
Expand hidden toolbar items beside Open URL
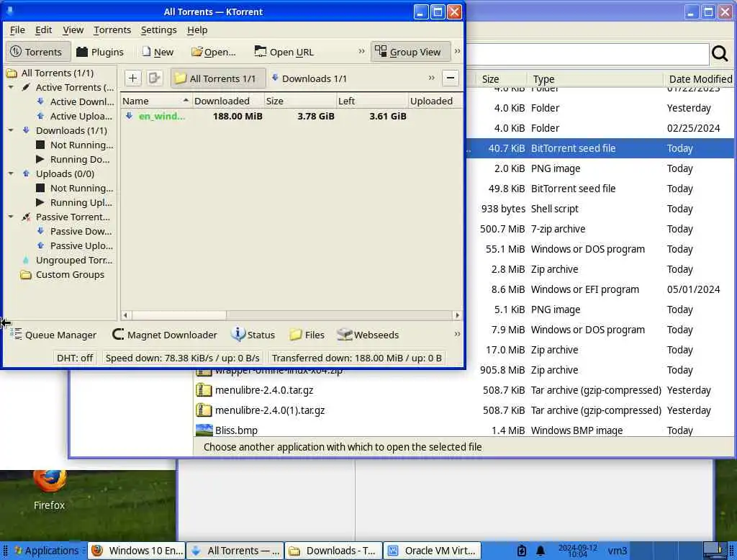361,51
